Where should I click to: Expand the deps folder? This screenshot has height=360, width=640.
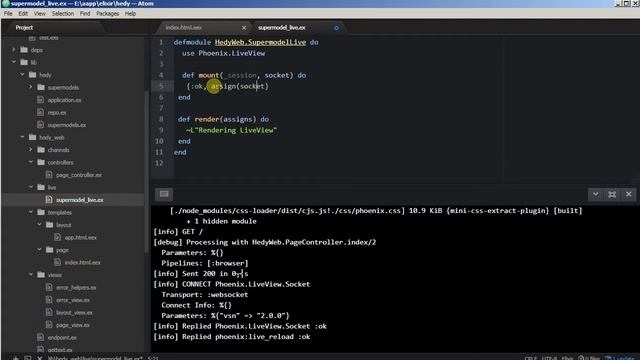pyautogui.click(x=14, y=50)
